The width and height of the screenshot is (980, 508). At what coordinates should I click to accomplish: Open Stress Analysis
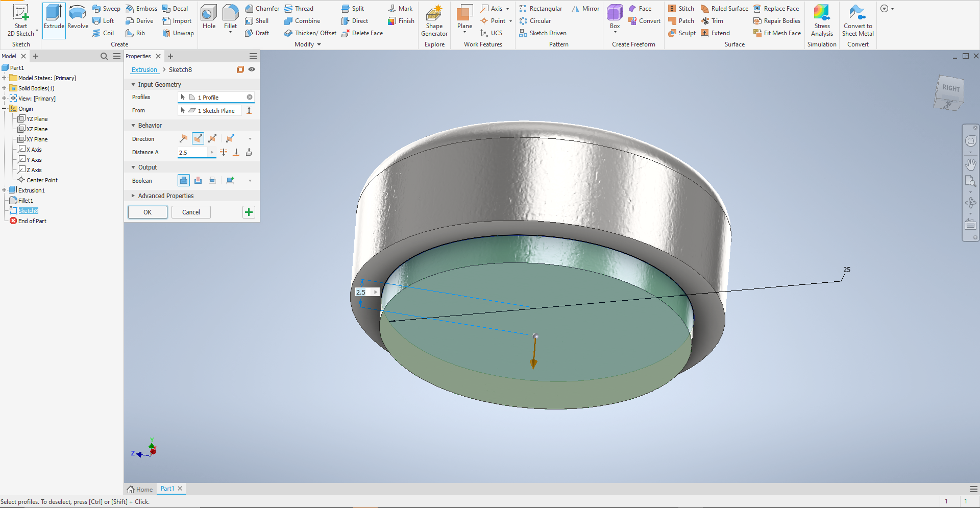pos(822,20)
